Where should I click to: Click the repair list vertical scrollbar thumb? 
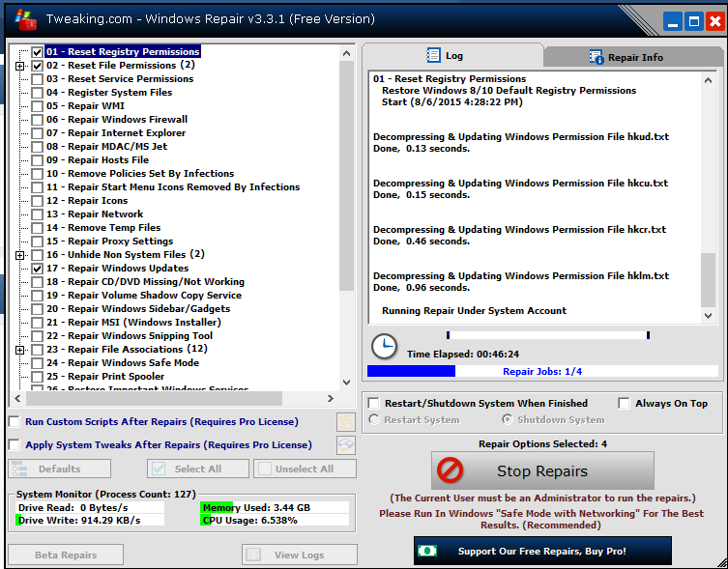(346, 177)
